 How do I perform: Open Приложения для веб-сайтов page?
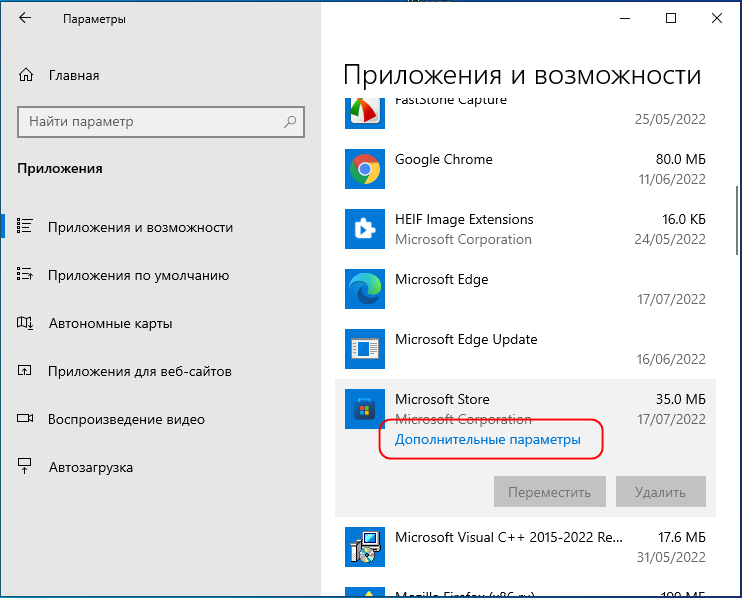pyautogui.click(x=140, y=371)
